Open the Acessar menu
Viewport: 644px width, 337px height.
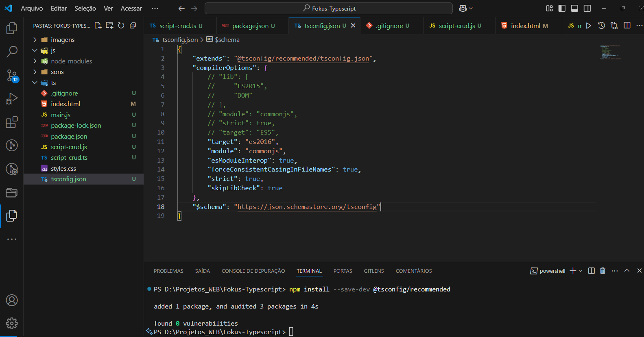coord(131,8)
